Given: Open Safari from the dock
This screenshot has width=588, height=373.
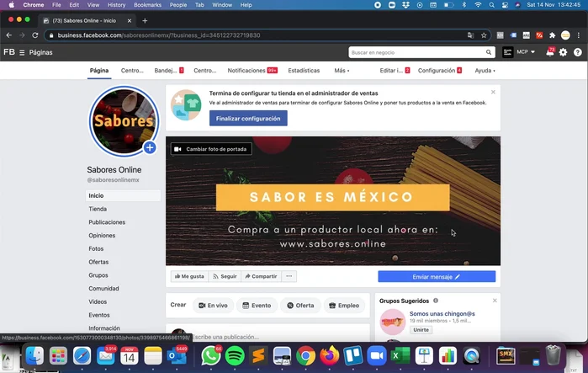Looking at the screenshot, I should click(82, 355).
